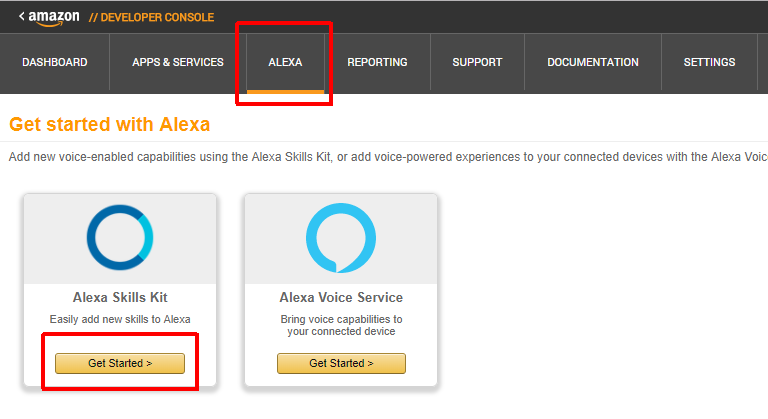Click the Alexa Skills Kit card title
The height and width of the screenshot is (419, 768).
(119, 298)
